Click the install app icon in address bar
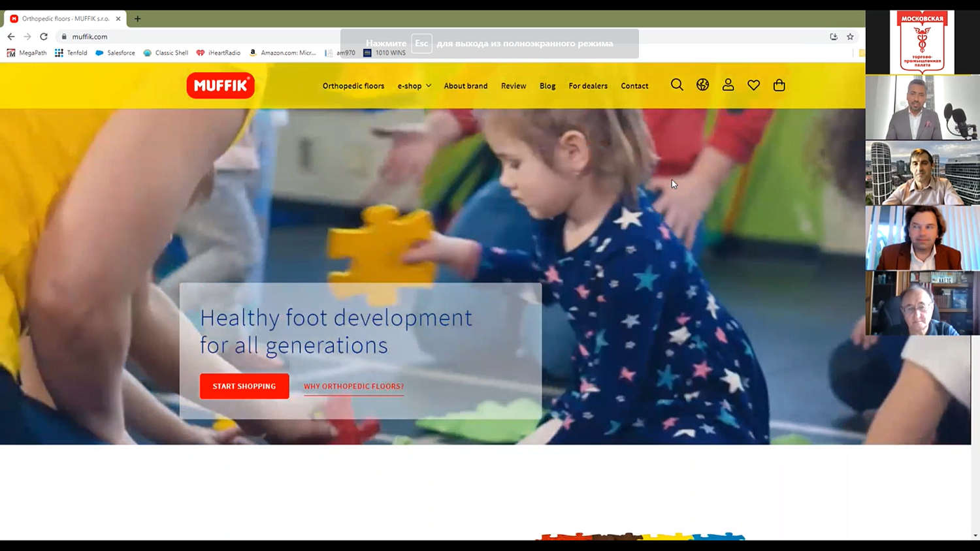 click(x=834, y=37)
